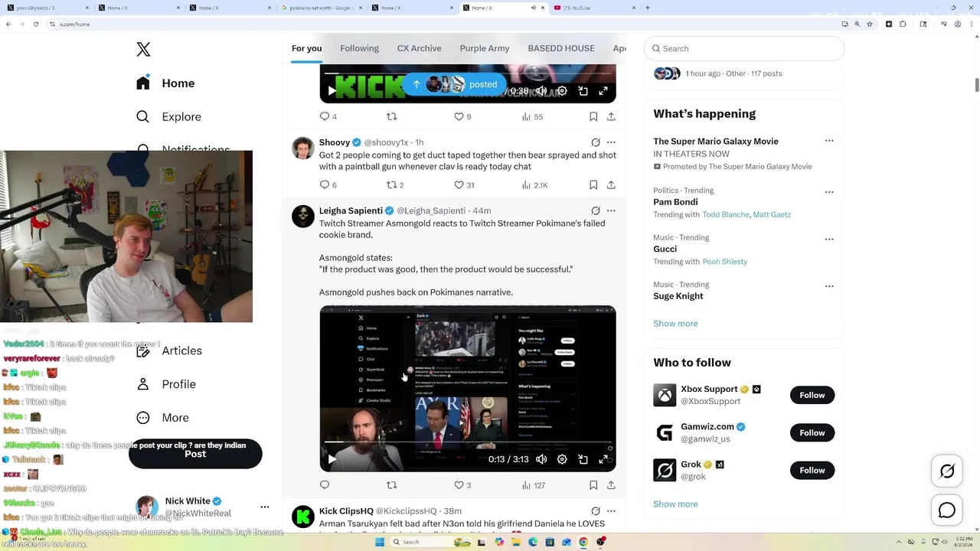Click the Post button
Screen dimensions: 980x551
coord(195,454)
